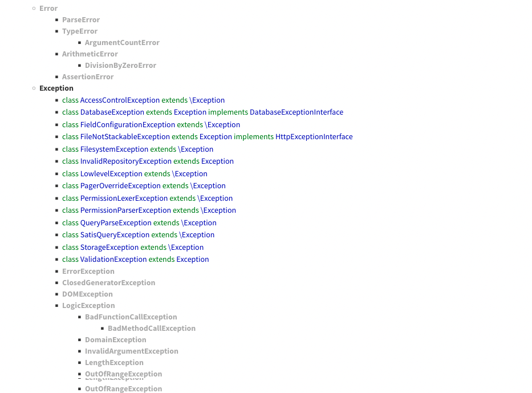The width and height of the screenshot is (532, 393).
Task: Click the bold Exception tree heading
Action: pyautogui.click(x=56, y=88)
